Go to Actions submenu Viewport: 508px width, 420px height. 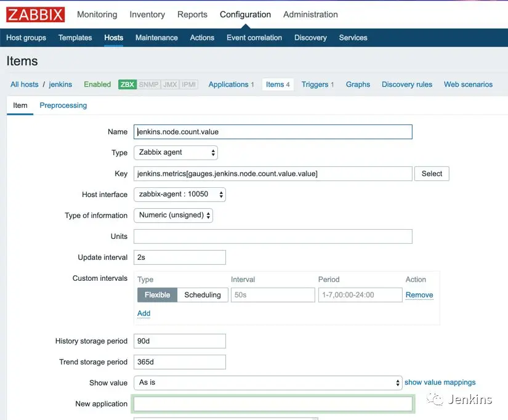[x=202, y=38]
